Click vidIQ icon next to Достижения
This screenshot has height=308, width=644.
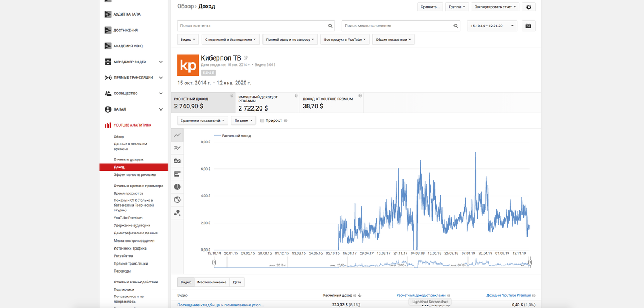(x=108, y=30)
